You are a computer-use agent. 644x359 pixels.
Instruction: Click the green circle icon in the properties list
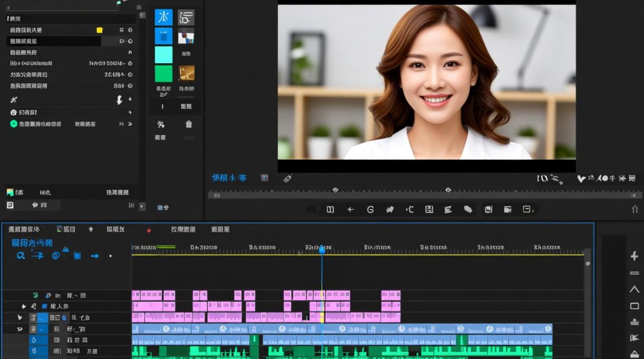coord(13,123)
